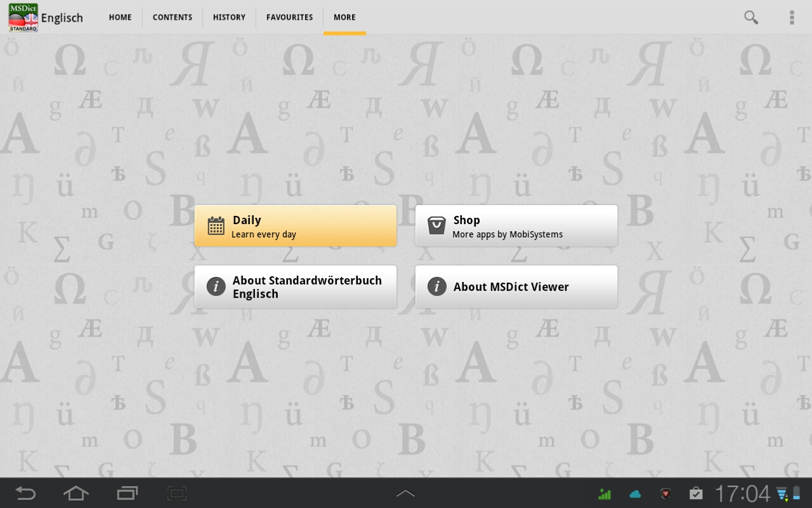The width and height of the screenshot is (812, 508).
Task: Go to the Android home screen icon
Action: (75, 493)
